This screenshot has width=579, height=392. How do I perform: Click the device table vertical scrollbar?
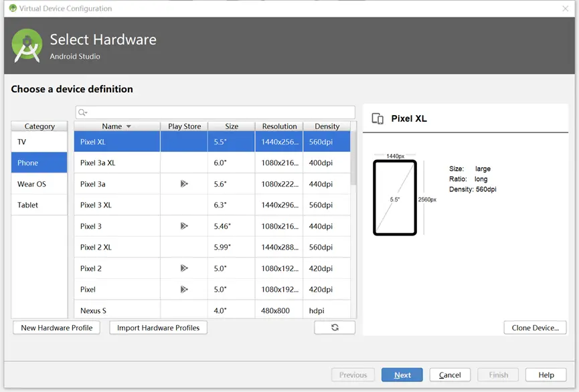point(353,157)
